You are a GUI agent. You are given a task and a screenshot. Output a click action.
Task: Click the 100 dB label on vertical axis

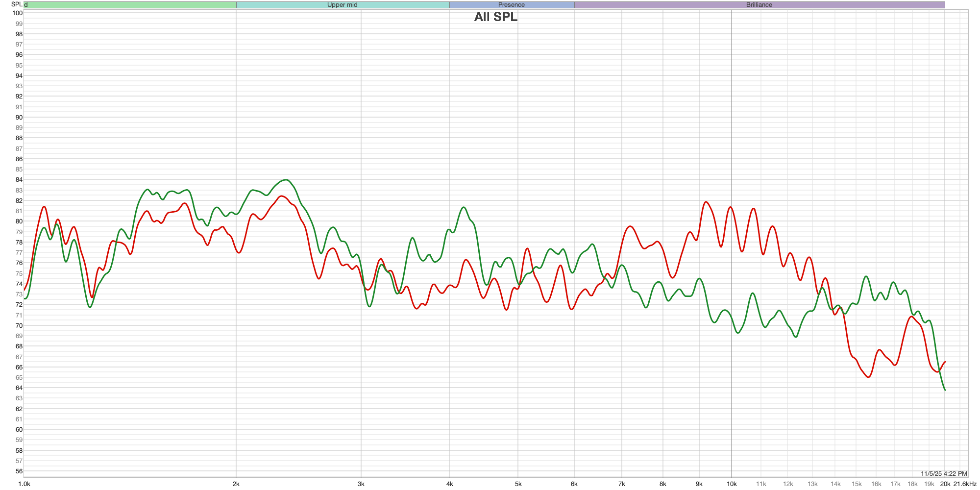point(18,13)
